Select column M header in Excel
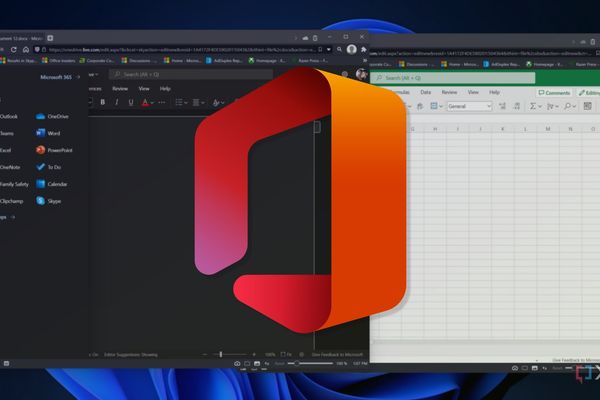The height and width of the screenshot is (400, 600). pyautogui.click(x=548, y=129)
